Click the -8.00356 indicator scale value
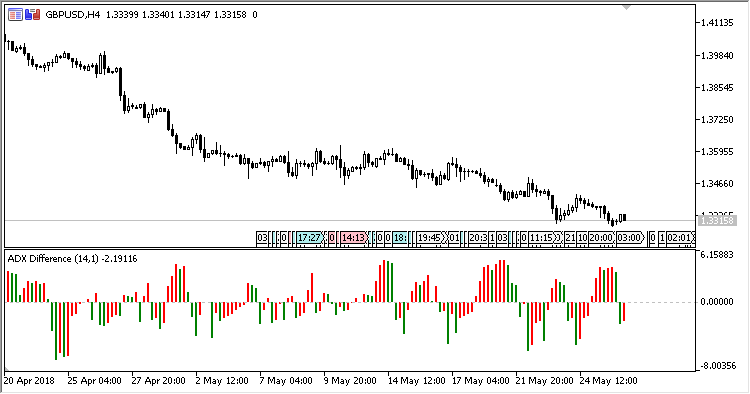This screenshot has width=750, height=394. coord(718,366)
